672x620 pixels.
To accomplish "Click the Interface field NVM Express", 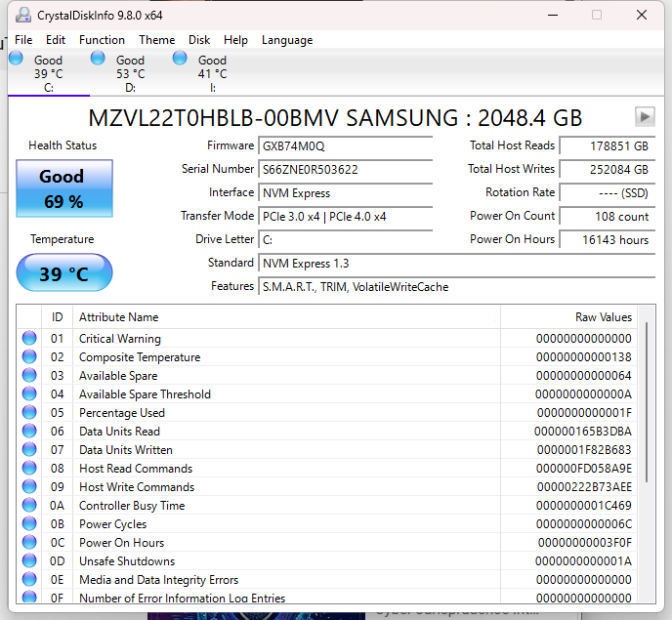I will point(346,193).
